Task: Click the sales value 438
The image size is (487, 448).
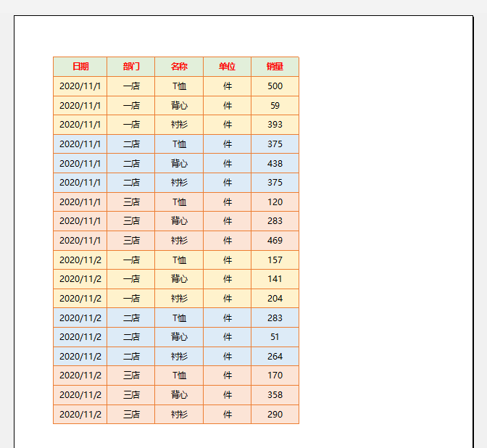Action: [275, 163]
